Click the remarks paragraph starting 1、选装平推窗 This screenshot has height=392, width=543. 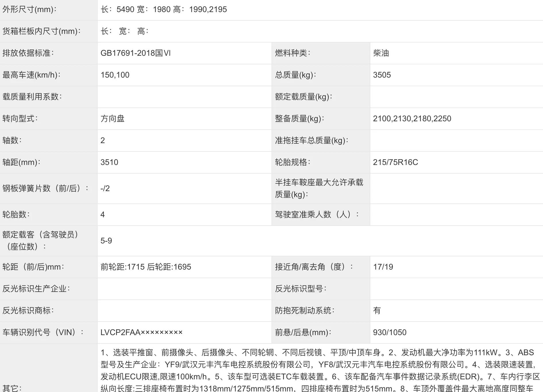click(x=320, y=370)
